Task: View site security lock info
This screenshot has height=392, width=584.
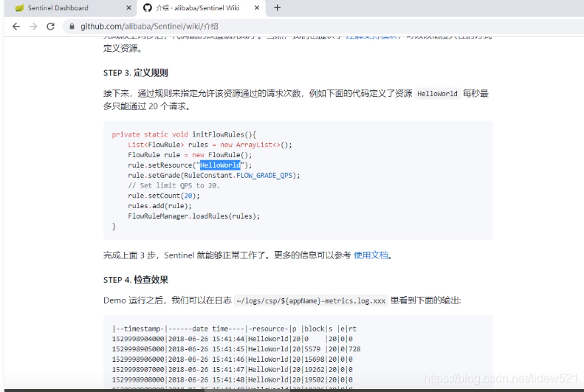Action: 72,27
